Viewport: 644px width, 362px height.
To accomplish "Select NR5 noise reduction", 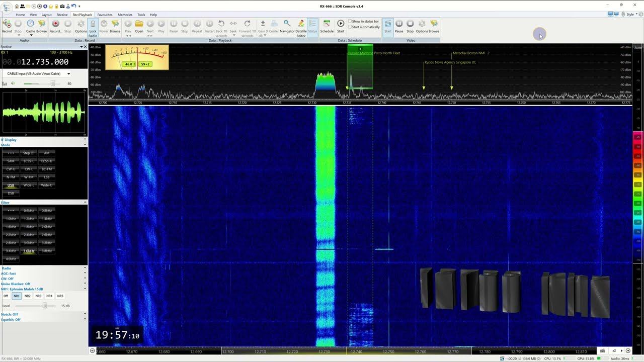I will coord(60,296).
